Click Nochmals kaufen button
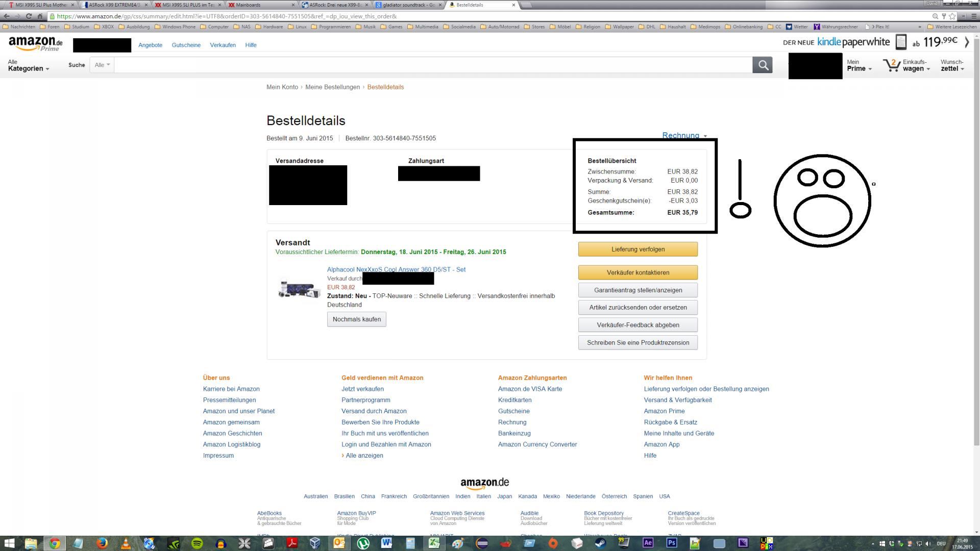980x551 pixels. pos(357,319)
